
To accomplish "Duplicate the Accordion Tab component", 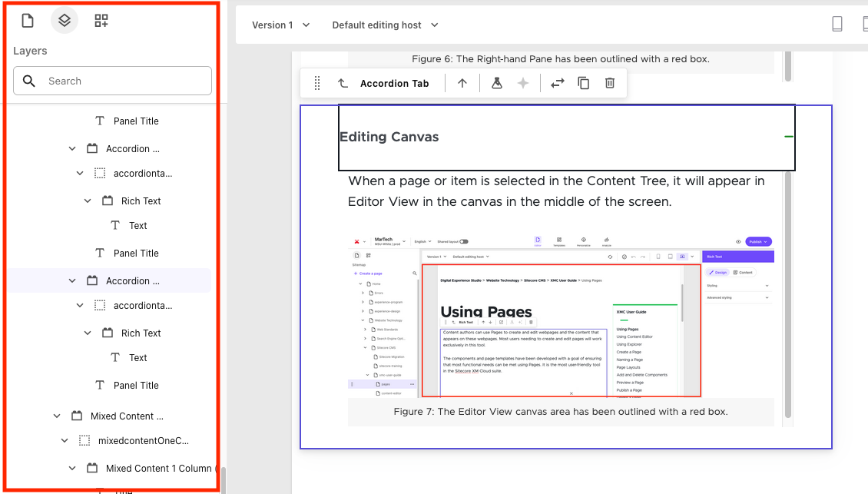I will 583,83.
